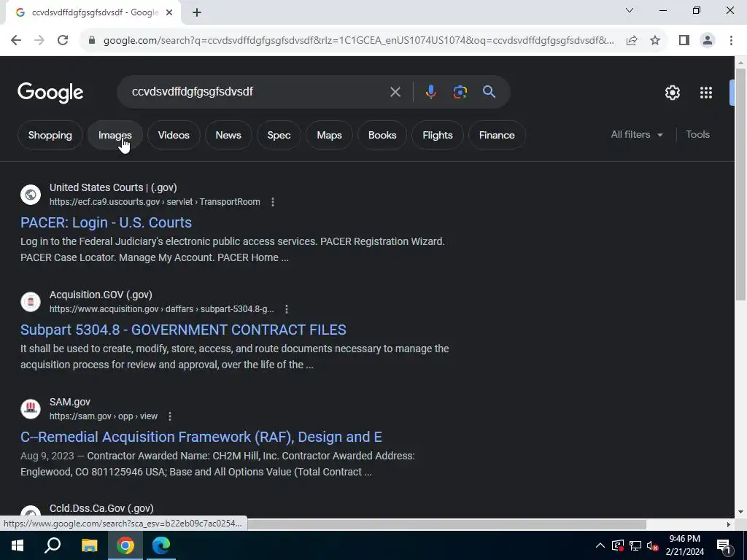This screenshot has height=560, width=747.
Task: Show hidden system tray icons
Action: [600, 545]
